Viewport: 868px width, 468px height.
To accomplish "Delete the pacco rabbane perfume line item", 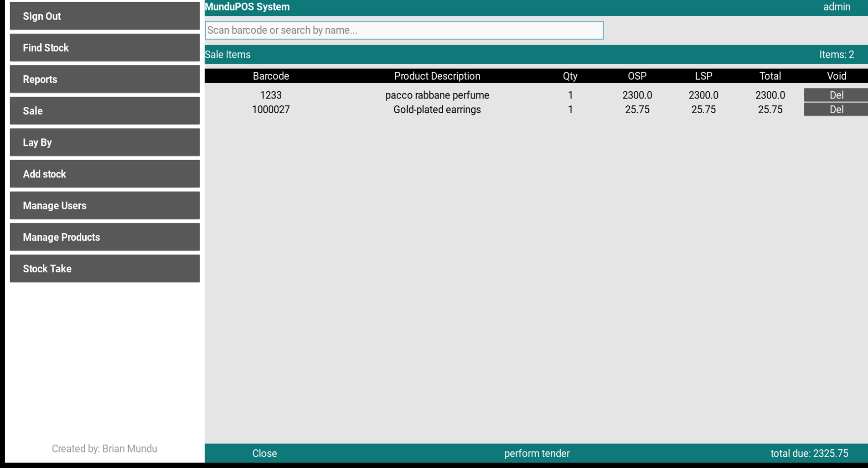I will 836,95.
